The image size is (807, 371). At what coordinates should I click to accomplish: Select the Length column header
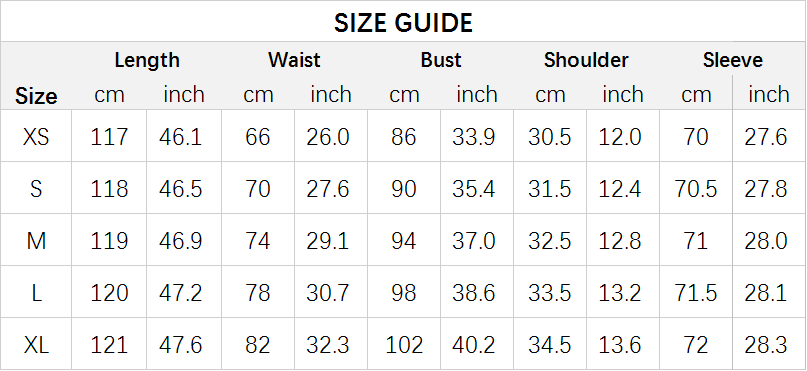tap(147, 60)
